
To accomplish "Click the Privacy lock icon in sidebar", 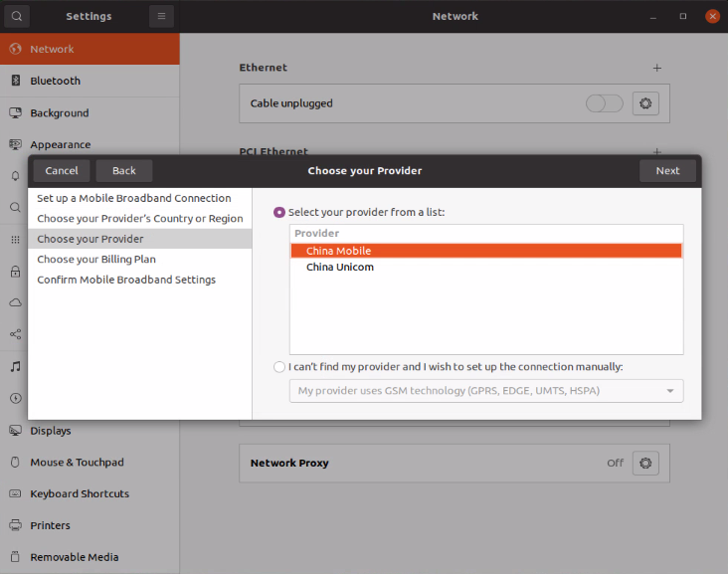I will [x=15, y=272].
